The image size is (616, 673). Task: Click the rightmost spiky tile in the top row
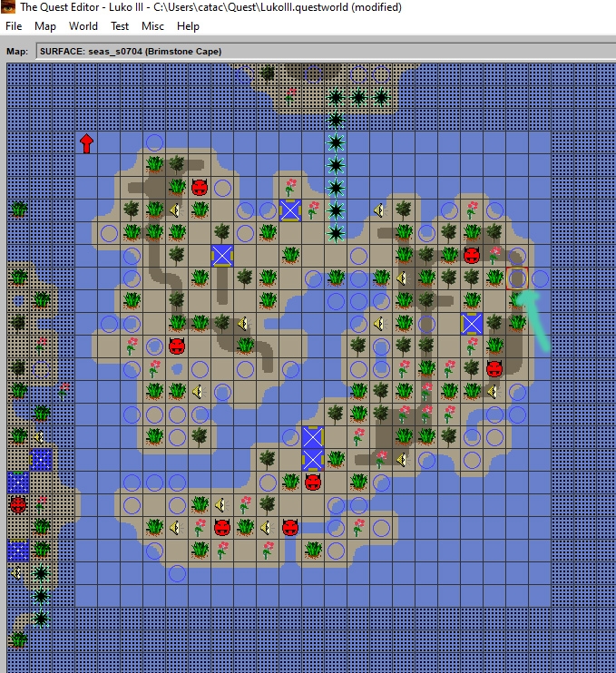click(x=381, y=96)
